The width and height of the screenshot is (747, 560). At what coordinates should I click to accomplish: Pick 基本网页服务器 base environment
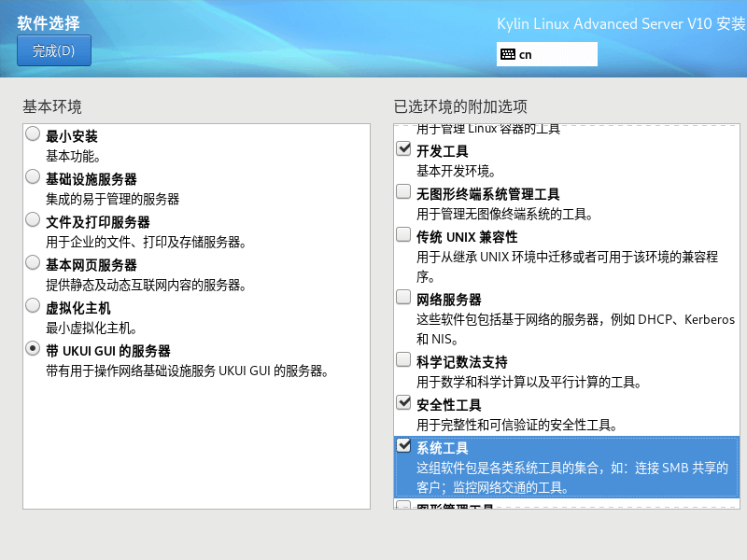point(33,262)
